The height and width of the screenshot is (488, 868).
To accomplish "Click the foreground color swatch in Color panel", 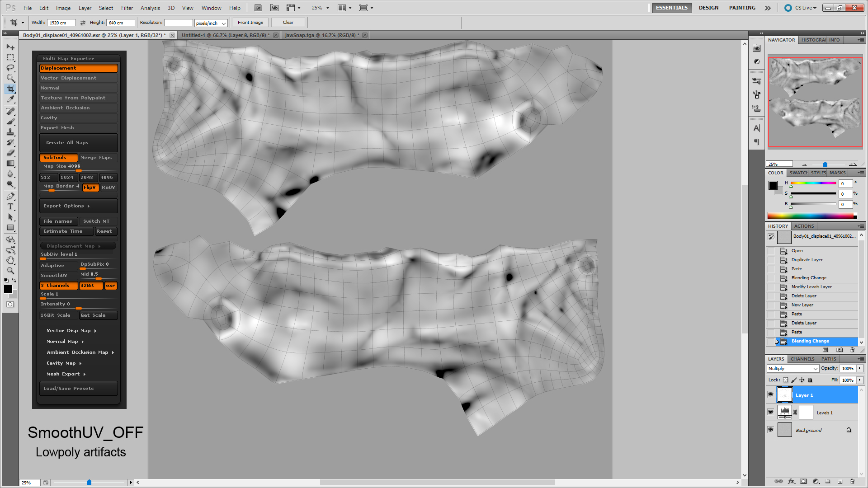I will click(x=773, y=185).
